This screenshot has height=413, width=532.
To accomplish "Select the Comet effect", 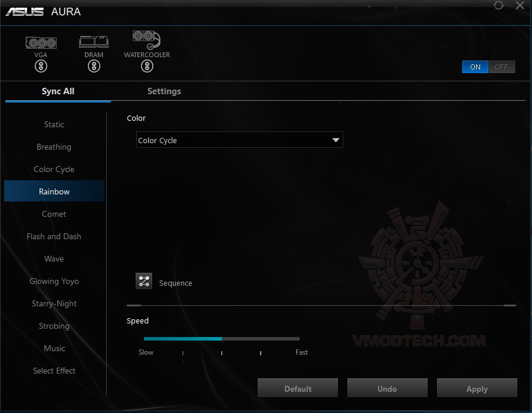I will click(54, 214).
